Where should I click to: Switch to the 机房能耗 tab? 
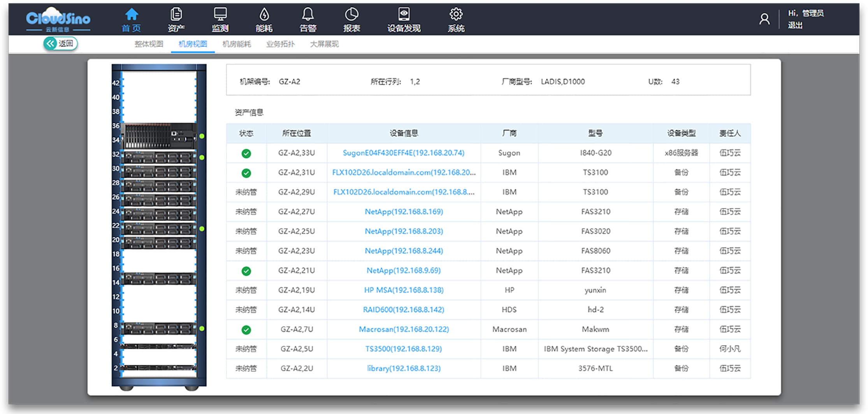[x=237, y=44]
